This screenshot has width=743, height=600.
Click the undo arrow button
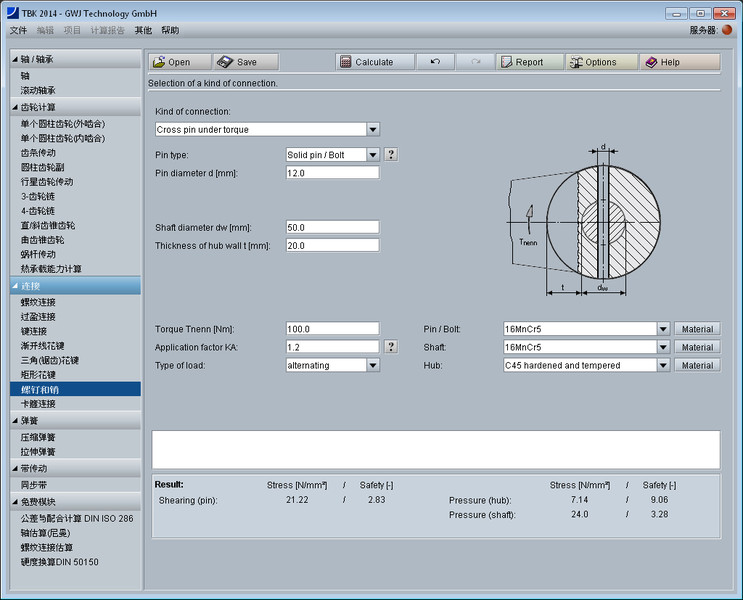(x=435, y=62)
